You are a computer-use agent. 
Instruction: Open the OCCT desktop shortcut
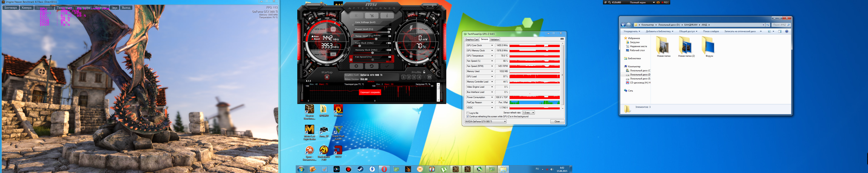tap(338, 152)
